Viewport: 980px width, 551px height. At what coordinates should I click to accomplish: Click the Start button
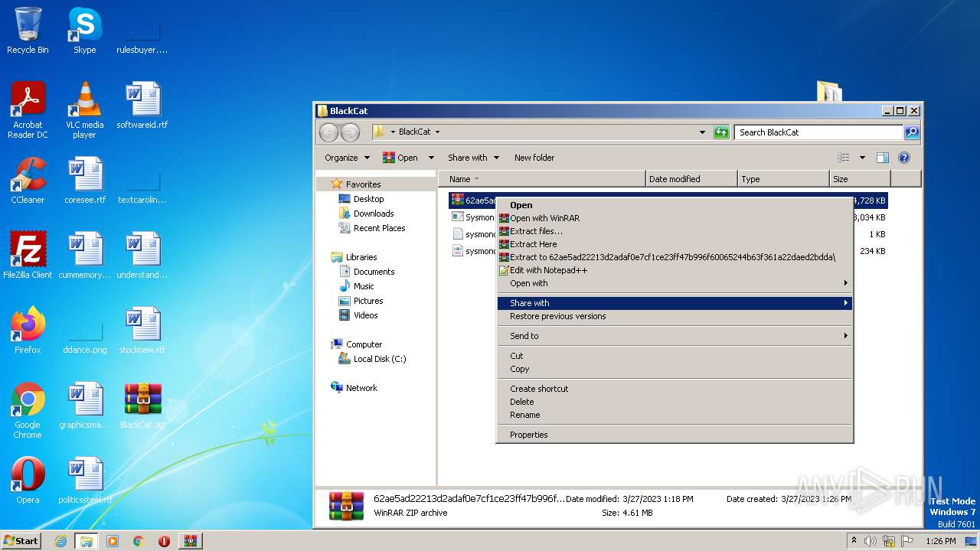pyautogui.click(x=21, y=541)
